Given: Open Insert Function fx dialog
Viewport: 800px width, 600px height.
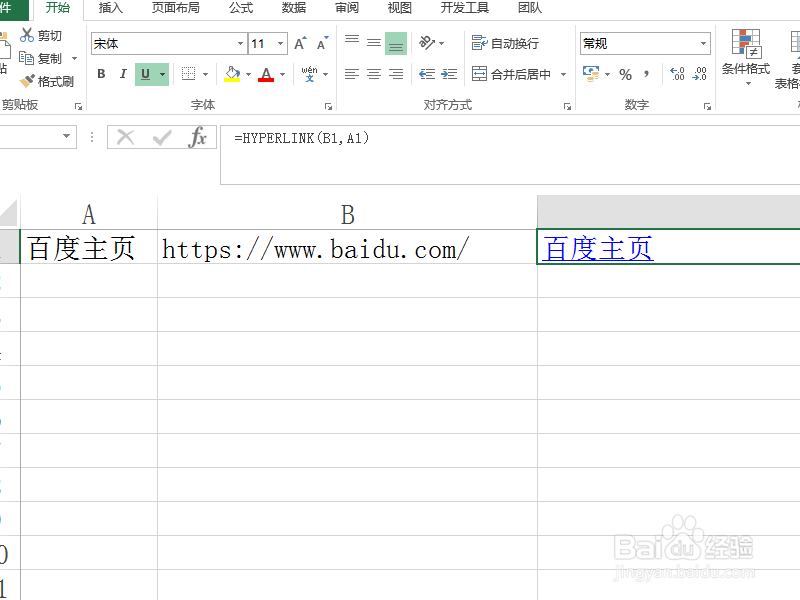Looking at the screenshot, I should [197, 137].
